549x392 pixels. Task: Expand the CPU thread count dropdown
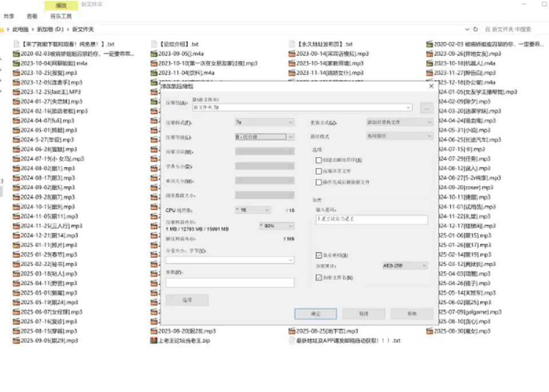[252, 210]
